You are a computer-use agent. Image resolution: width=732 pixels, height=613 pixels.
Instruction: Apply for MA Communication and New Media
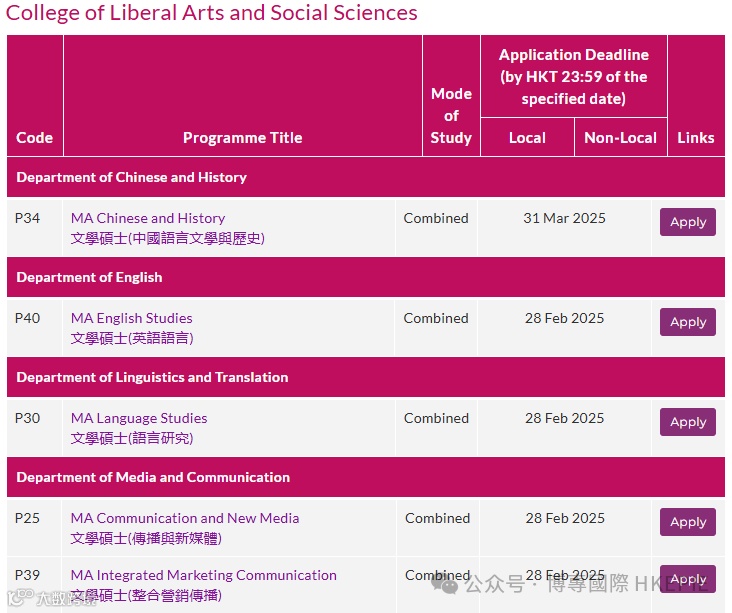pyautogui.click(x=687, y=522)
